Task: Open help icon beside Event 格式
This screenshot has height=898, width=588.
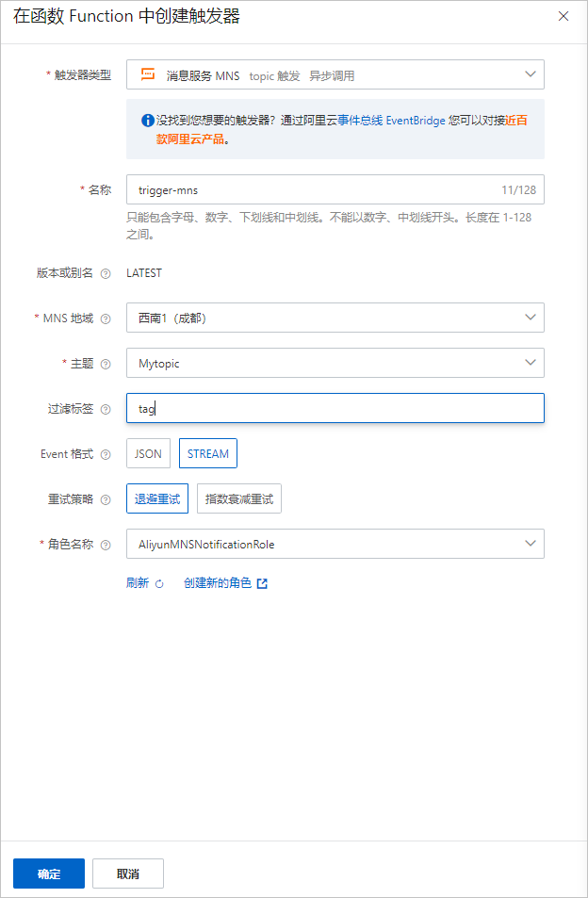Action: click(106, 455)
